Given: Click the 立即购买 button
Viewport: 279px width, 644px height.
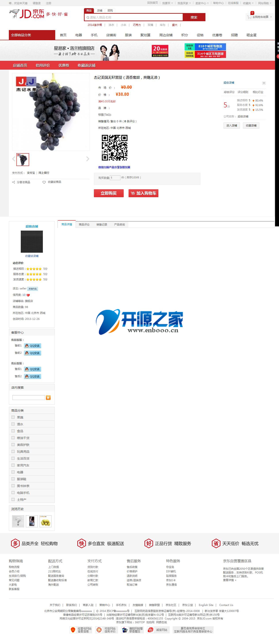Looking at the screenshot, I should (109, 193).
